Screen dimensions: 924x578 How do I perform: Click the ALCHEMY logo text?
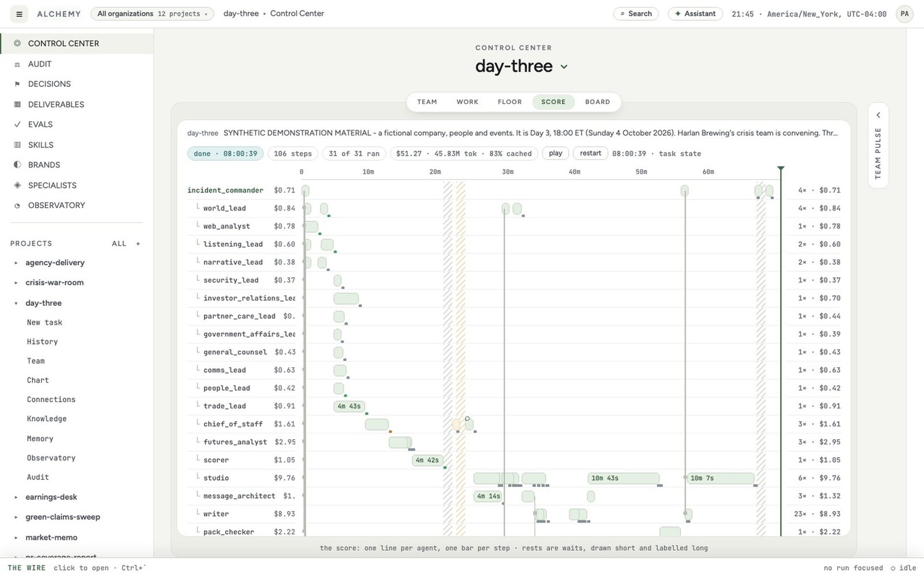point(59,14)
